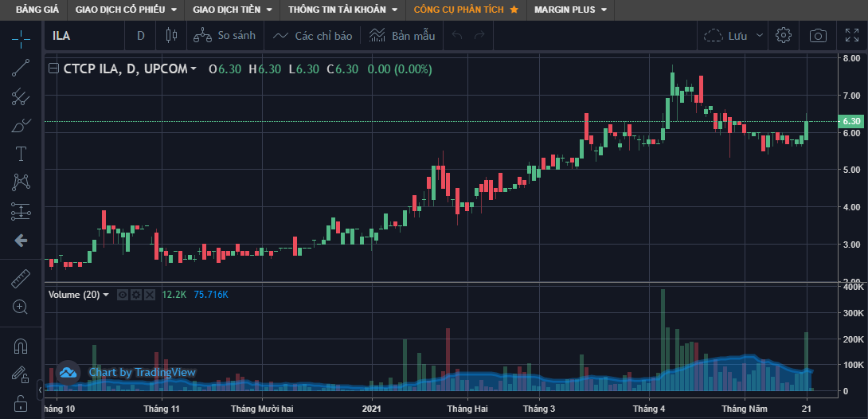868x419 pixels.
Task: Toggle magnet mode for drawings
Action: (21, 347)
